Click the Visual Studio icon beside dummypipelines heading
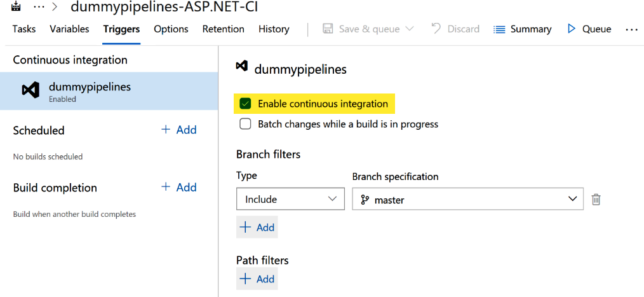Screen dimensions: 644x297 241,66
